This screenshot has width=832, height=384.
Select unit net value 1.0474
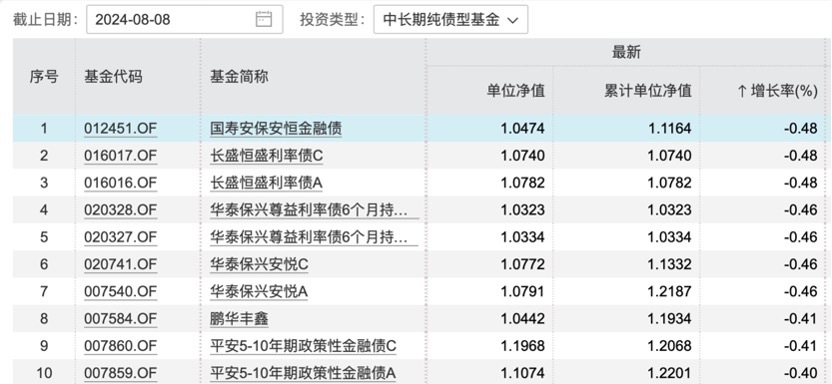523,128
